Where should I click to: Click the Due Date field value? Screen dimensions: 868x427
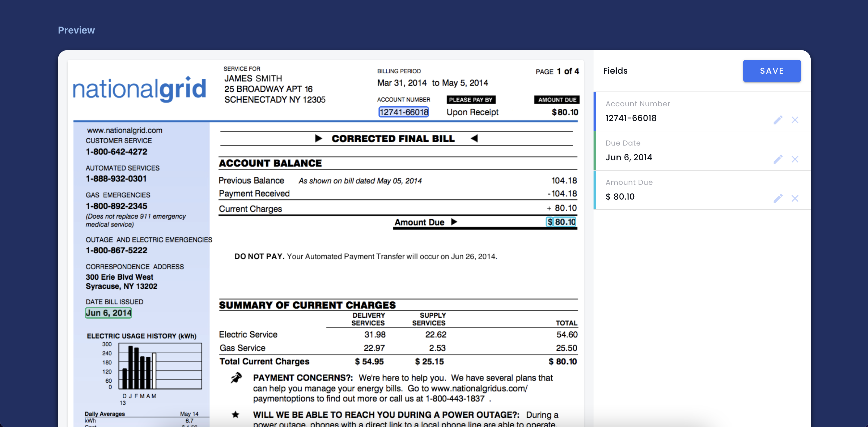click(x=629, y=158)
